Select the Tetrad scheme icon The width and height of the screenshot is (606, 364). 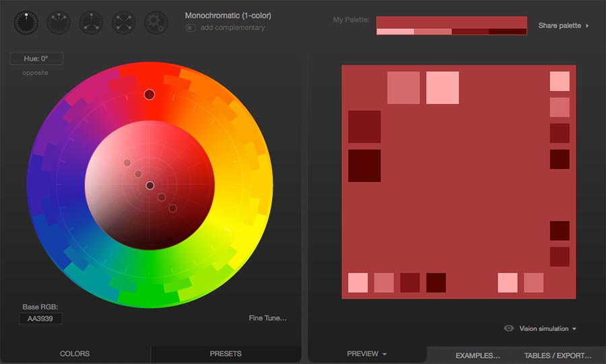pos(124,23)
